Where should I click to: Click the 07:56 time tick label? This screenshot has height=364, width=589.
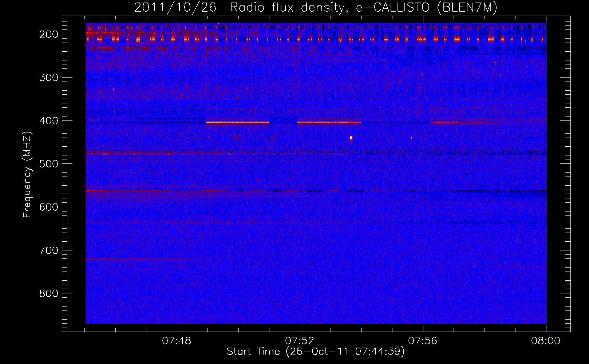423,341
